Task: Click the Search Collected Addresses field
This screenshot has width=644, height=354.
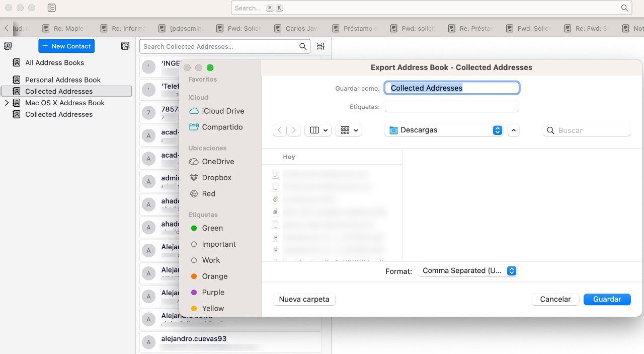Action: tap(225, 46)
